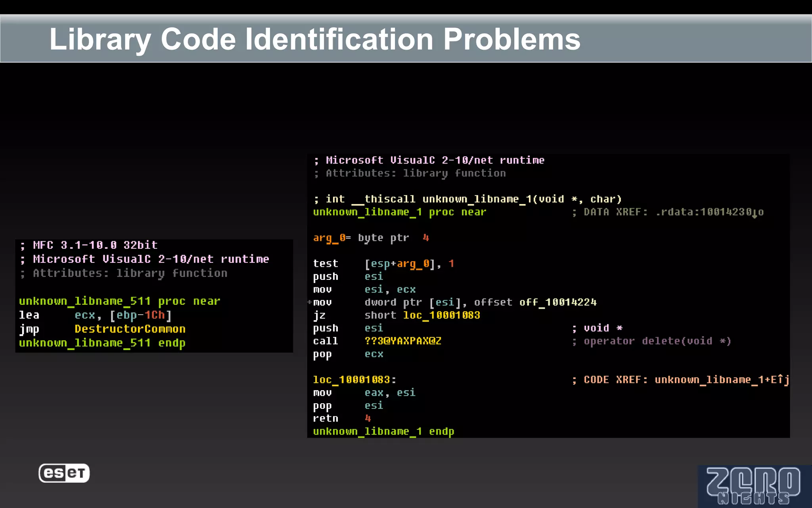
Task: Click the 'DestructorCommon' jump target
Action: pos(130,329)
